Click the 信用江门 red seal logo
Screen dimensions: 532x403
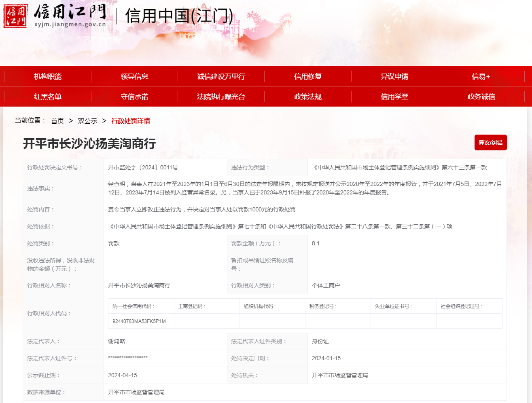(x=16, y=16)
